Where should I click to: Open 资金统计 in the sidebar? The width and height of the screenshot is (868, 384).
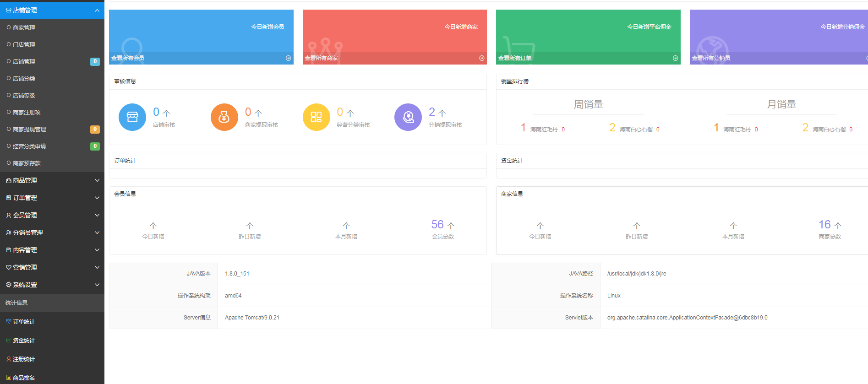tap(24, 341)
